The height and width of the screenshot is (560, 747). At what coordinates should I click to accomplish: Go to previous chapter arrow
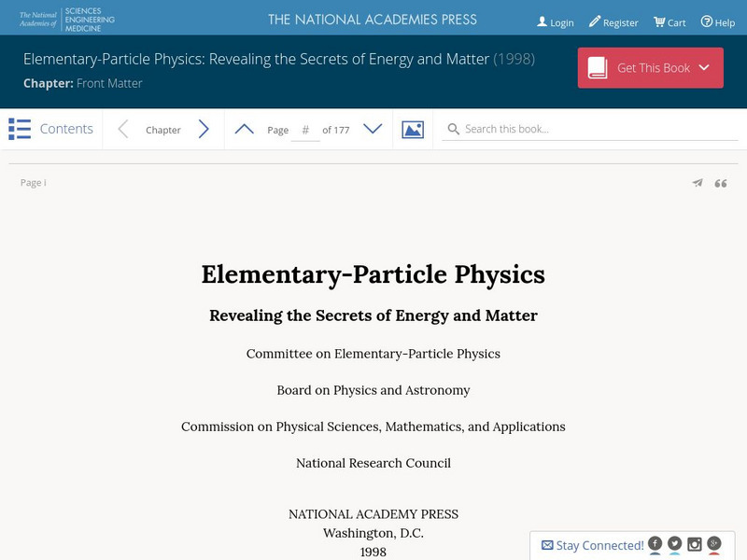pyautogui.click(x=122, y=130)
